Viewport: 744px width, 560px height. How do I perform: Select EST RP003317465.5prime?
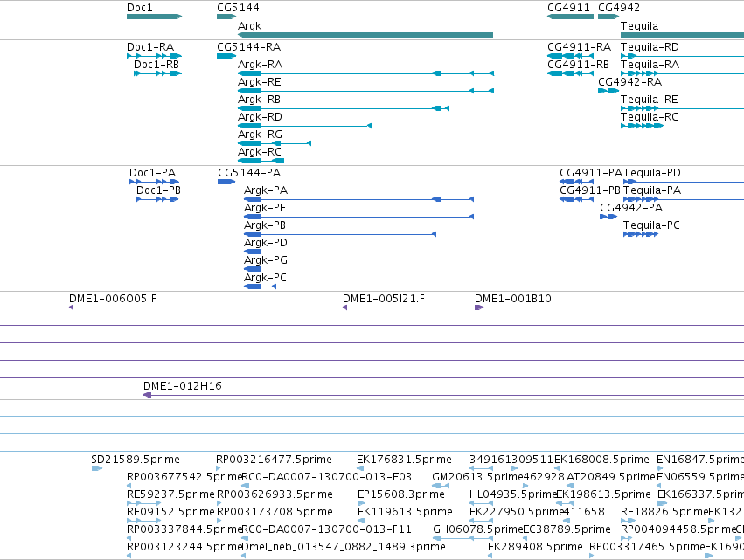(592, 556)
